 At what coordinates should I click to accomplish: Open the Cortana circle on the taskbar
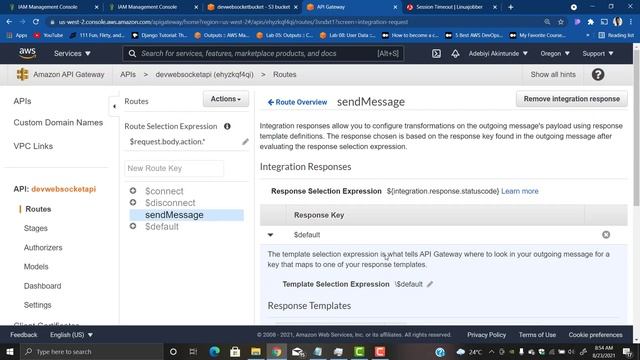click(173, 351)
